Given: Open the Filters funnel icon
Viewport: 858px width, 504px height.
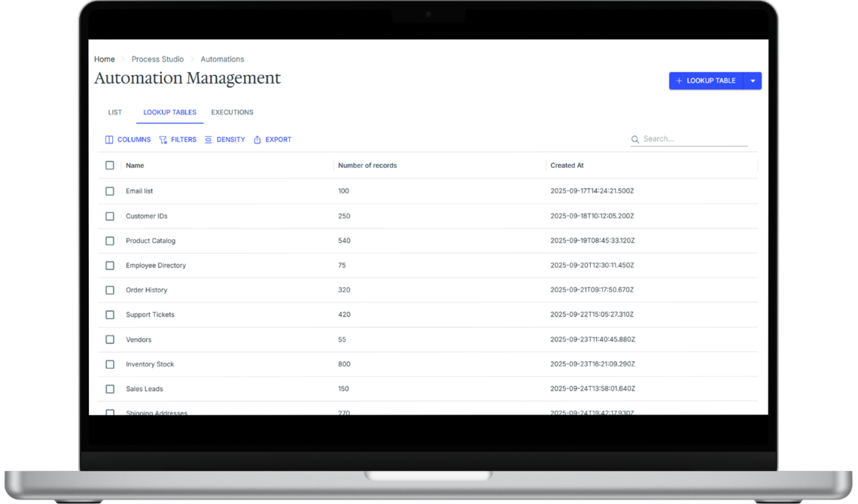Looking at the screenshot, I should 163,140.
